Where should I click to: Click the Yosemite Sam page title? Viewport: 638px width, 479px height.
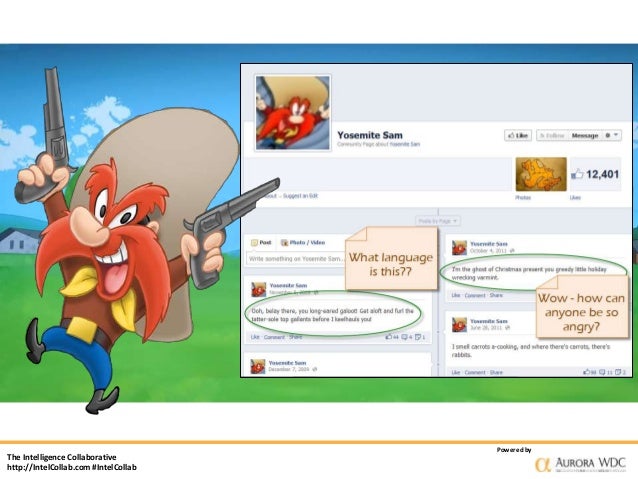370,135
